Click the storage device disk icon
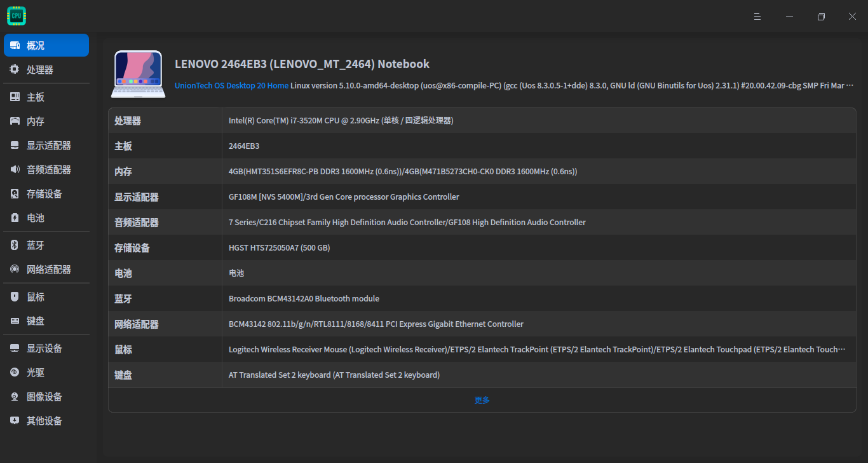The height and width of the screenshot is (463, 868). click(x=15, y=194)
